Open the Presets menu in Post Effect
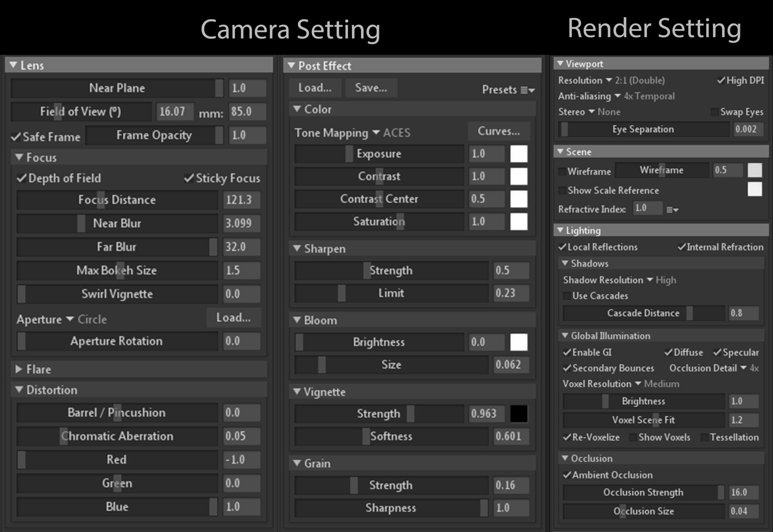773x532 pixels. coord(525,90)
